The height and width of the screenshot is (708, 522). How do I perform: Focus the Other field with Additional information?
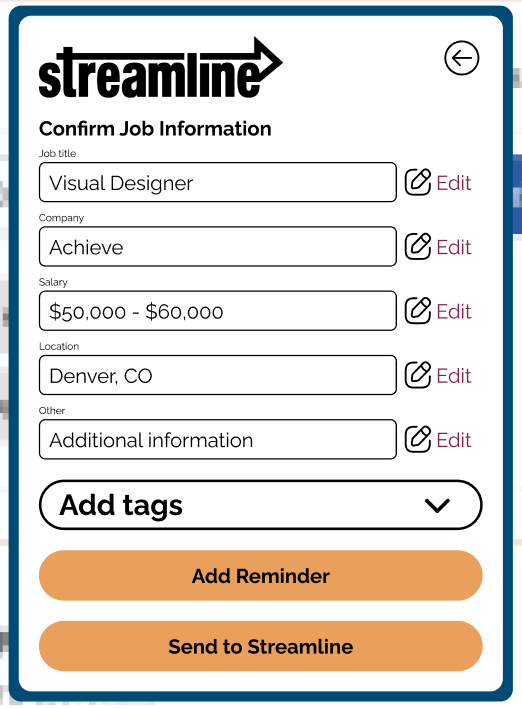pos(218,439)
